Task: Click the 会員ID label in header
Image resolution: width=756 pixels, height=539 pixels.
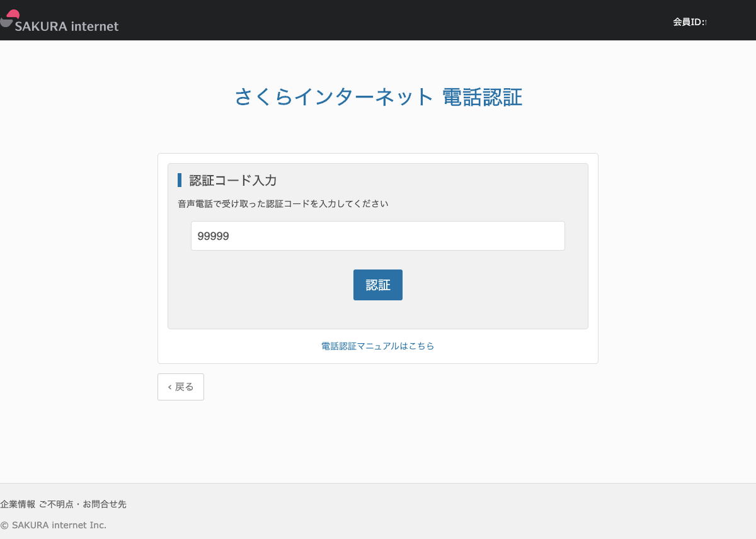Action: 689,22
